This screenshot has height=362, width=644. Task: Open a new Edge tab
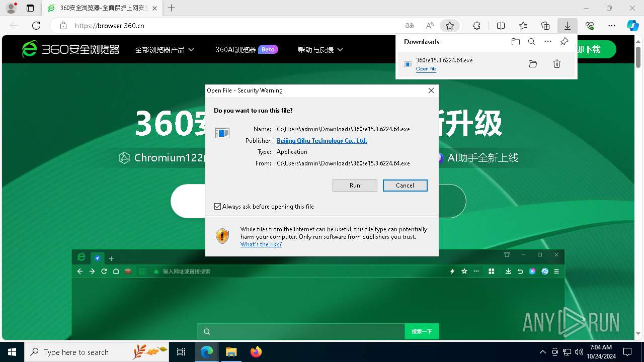tap(172, 8)
